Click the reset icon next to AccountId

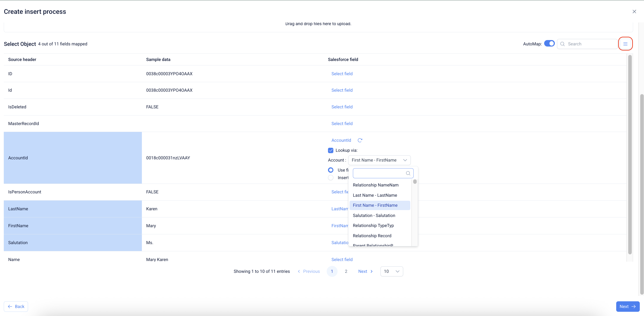[x=360, y=140]
